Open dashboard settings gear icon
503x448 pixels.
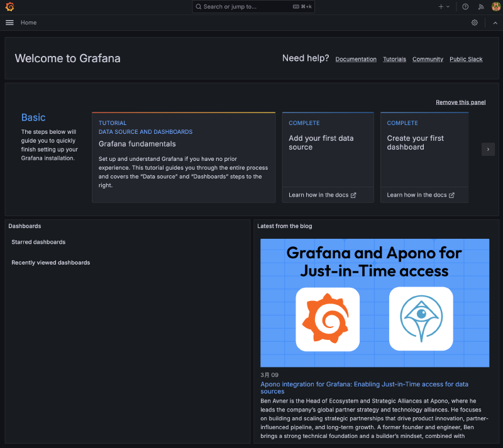[x=475, y=23]
